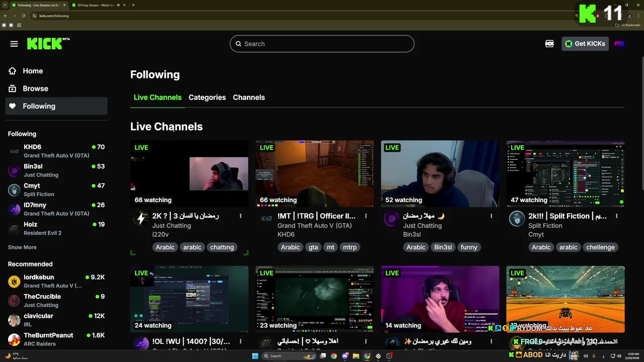This screenshot has height=362, width=644.
Task: Open browser tab search dropdown arrow
Action: point(5,5)
